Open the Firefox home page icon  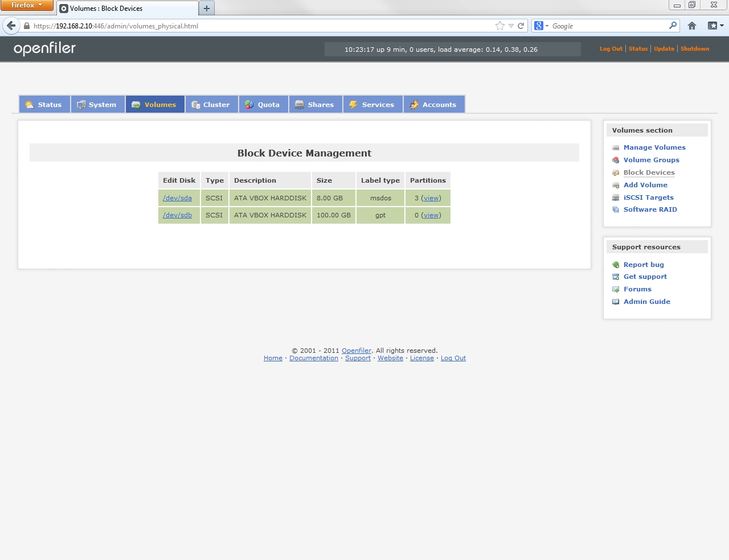click(692, 26)
